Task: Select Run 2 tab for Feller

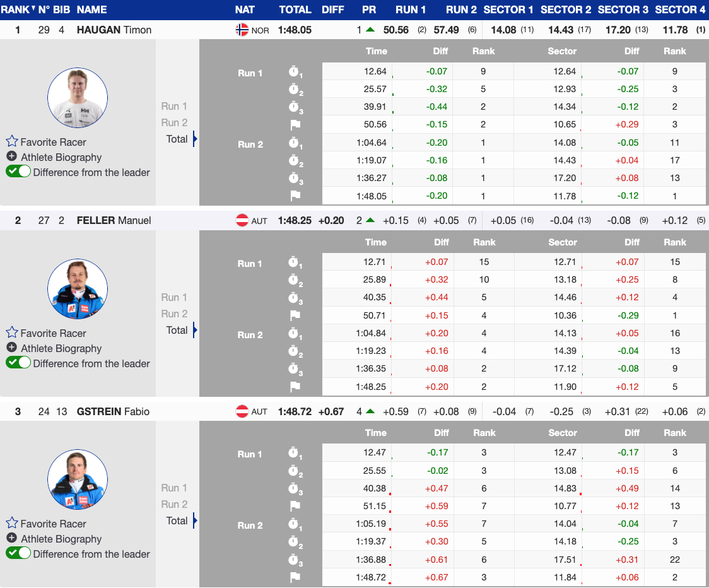Action: point(174,314)
